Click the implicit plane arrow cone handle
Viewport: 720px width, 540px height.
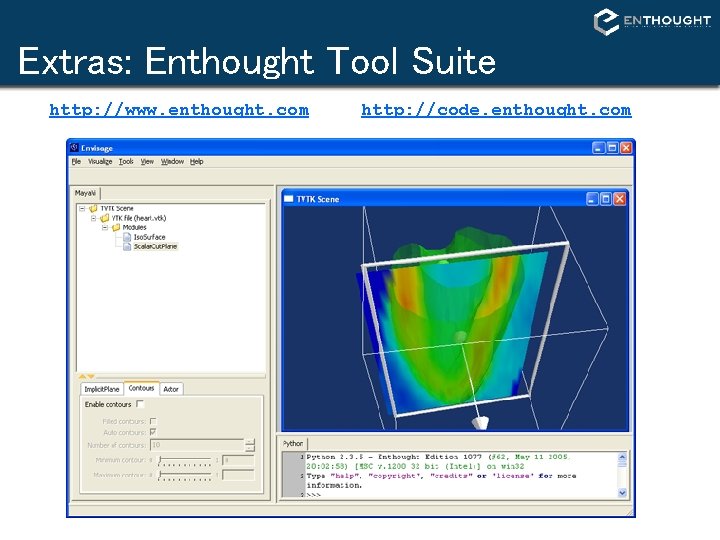(x=480, y=422)
